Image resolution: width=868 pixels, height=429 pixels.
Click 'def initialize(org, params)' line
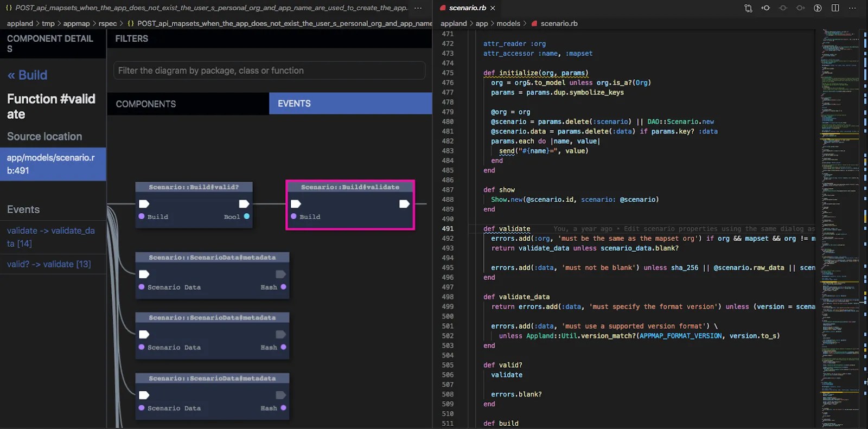click(535, 73)
